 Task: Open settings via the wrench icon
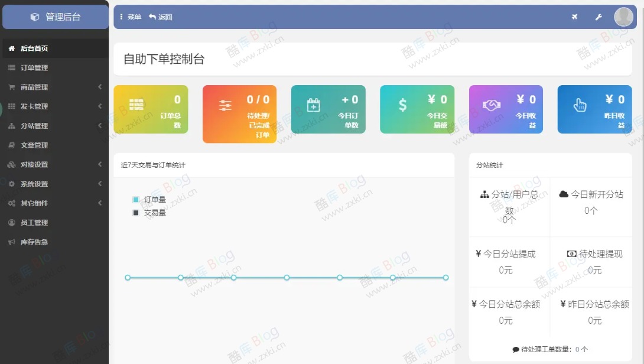[599, 17]
